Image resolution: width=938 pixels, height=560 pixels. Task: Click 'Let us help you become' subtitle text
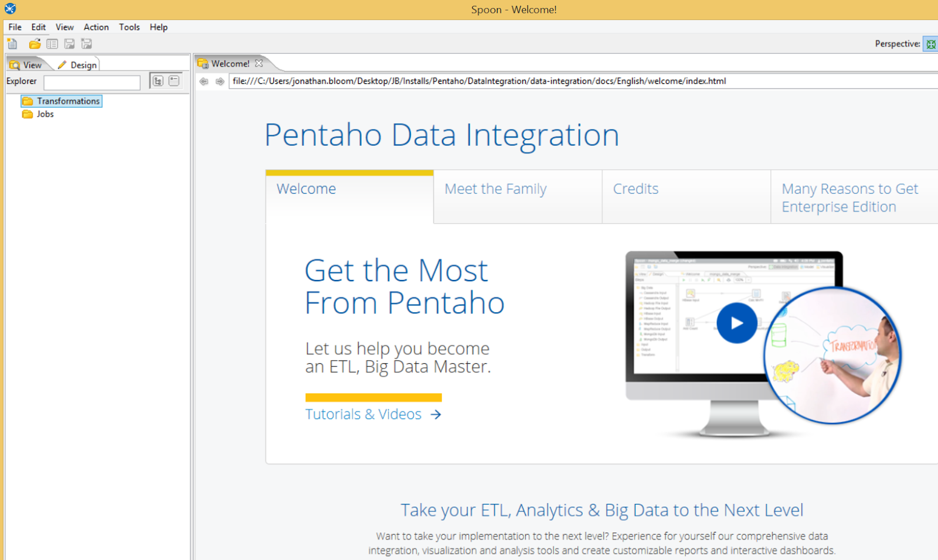[x=397, y=349]
